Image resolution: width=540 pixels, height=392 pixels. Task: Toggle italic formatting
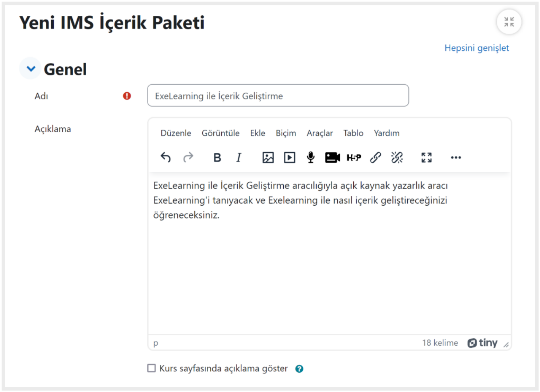click(239, 157)
